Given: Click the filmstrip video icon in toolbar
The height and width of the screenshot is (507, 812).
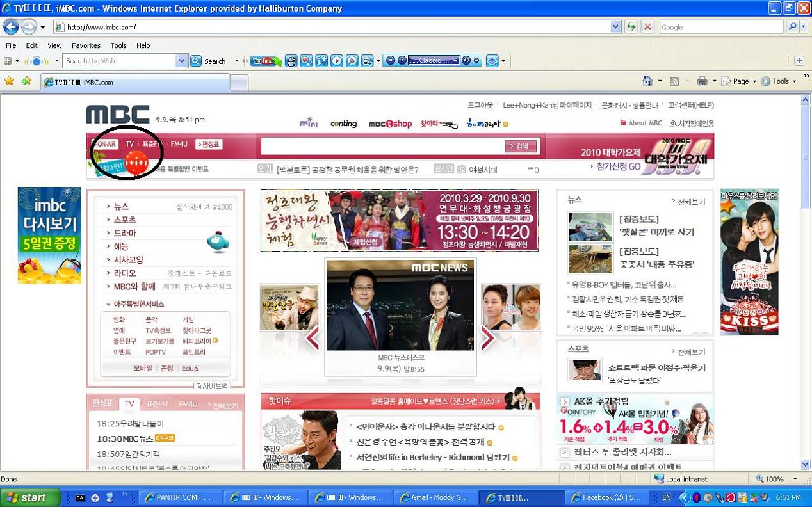Looking at the screenshot, I should pos(291,61).
